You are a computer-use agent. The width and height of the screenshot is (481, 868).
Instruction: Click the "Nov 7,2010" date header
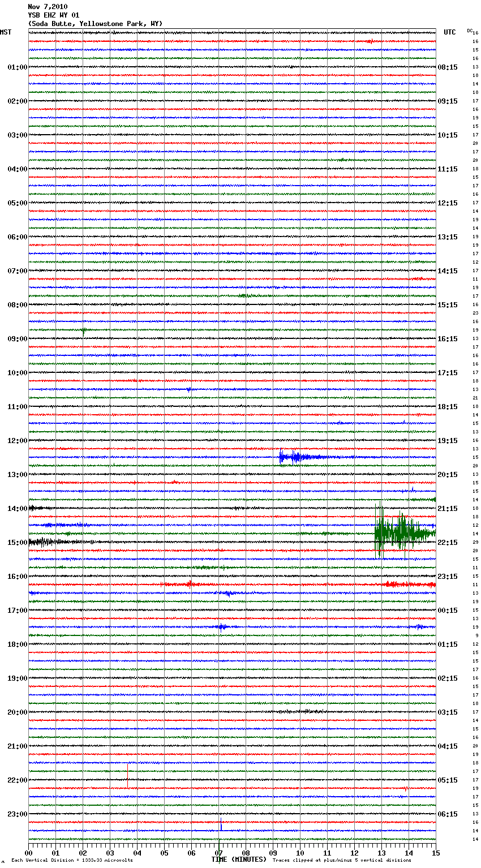48,7
